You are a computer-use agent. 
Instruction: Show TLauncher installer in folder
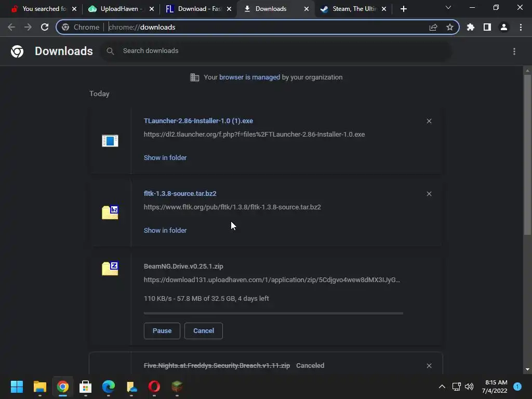[165, 158]
